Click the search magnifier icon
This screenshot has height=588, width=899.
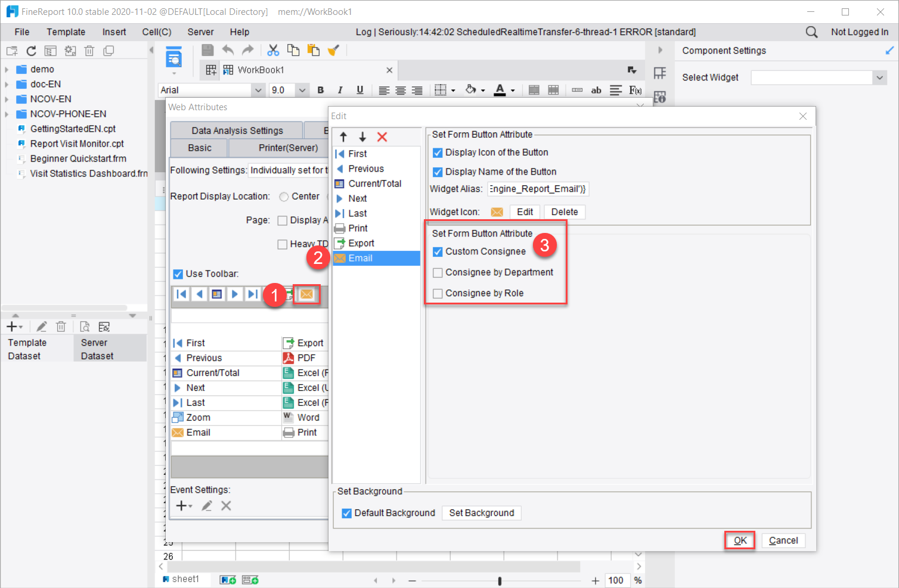click(x=811, y=32)
